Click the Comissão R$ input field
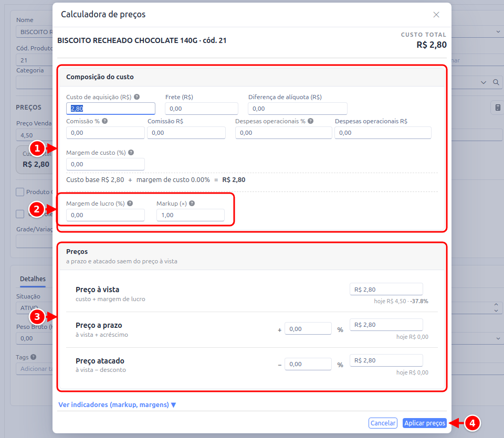 (x=186, y=133)
